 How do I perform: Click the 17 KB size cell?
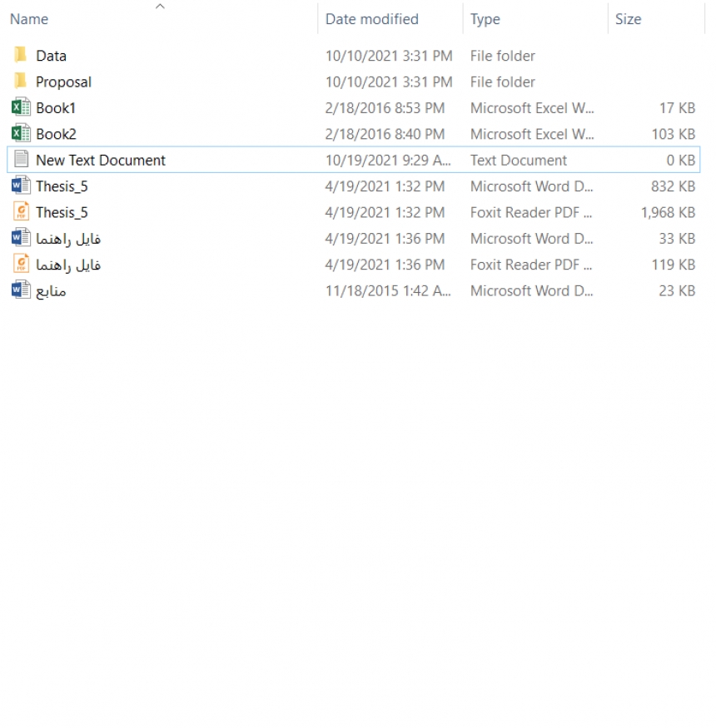click(678, 108)
